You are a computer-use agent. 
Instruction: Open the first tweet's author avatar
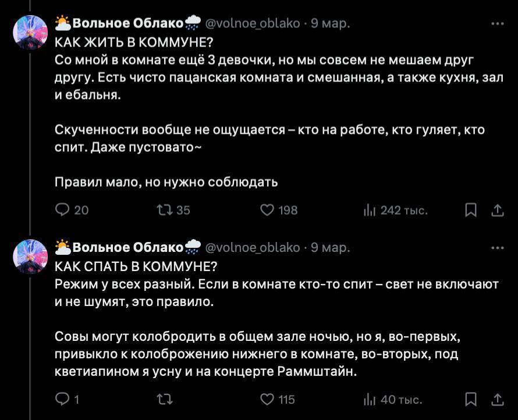tap(30, 33)
